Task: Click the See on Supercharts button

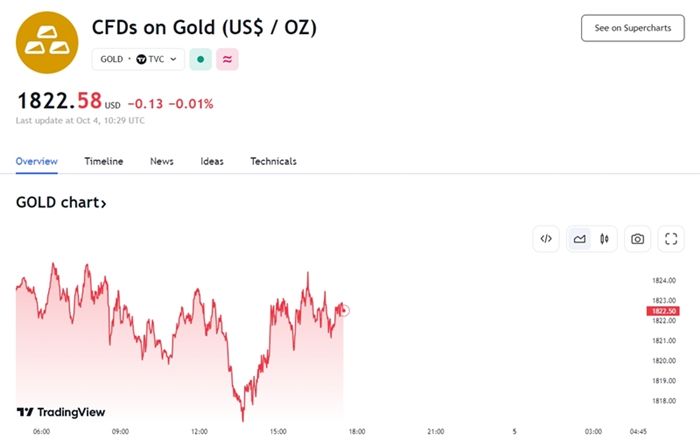Action: (x=632, y=28)
